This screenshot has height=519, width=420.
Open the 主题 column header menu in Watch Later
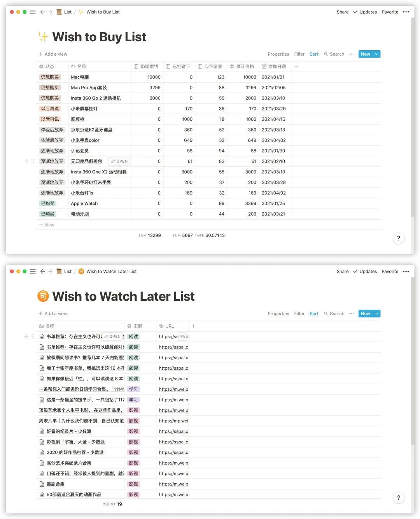coord(140,326)
